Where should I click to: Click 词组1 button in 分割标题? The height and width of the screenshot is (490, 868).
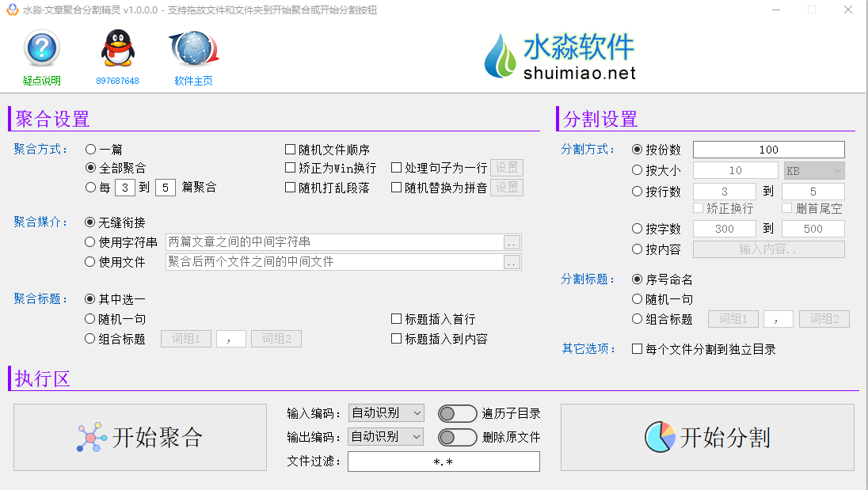733,319
